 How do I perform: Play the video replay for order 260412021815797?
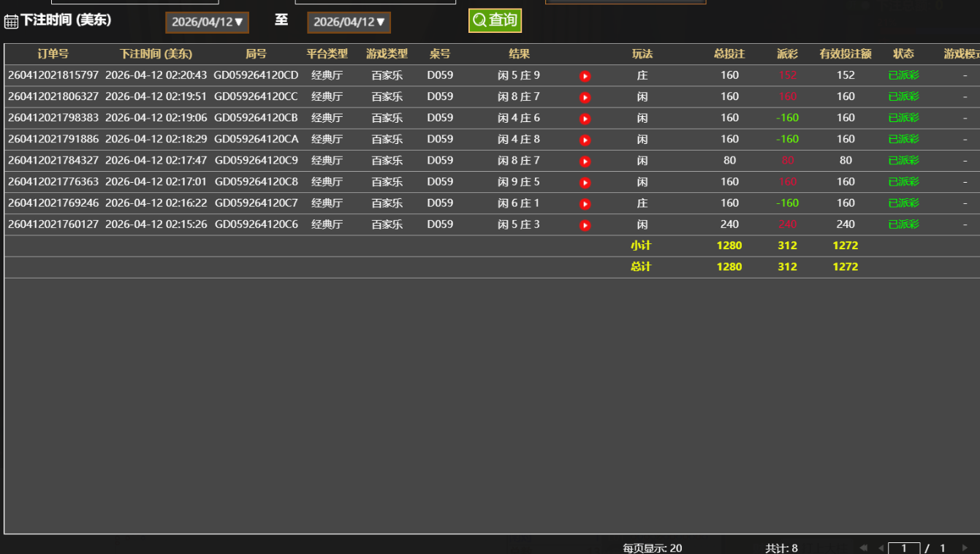tap(585, 76)
